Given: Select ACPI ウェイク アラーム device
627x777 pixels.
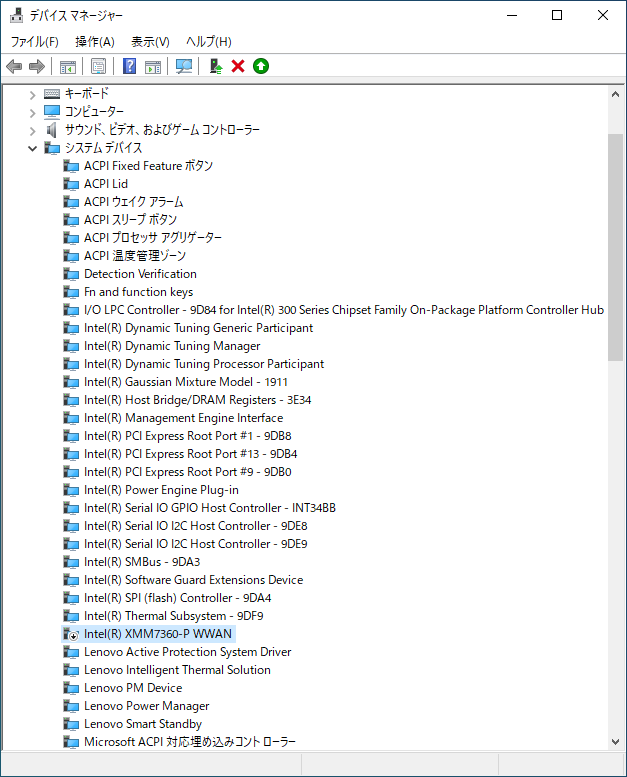Looking at the screenshot, I should pos(134,202).
